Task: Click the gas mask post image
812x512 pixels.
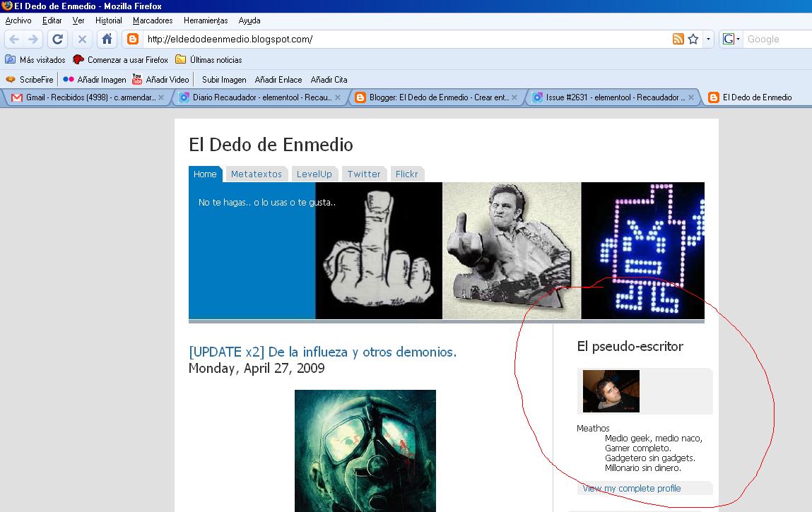Action: pyautogui.click(x=365, y=451)
